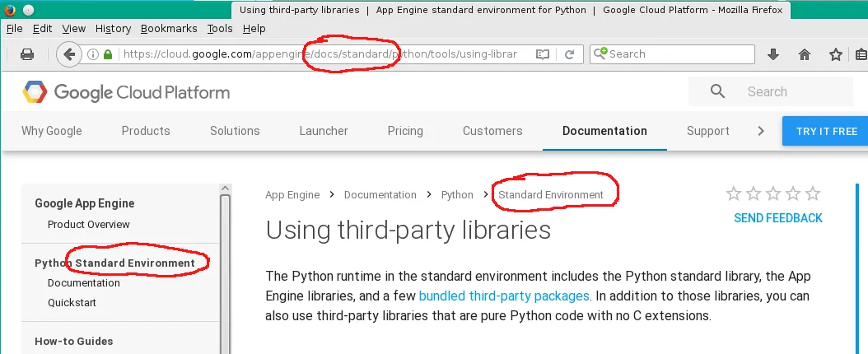Select the Support nav tab
868x354 pixels.
point(708,131)
